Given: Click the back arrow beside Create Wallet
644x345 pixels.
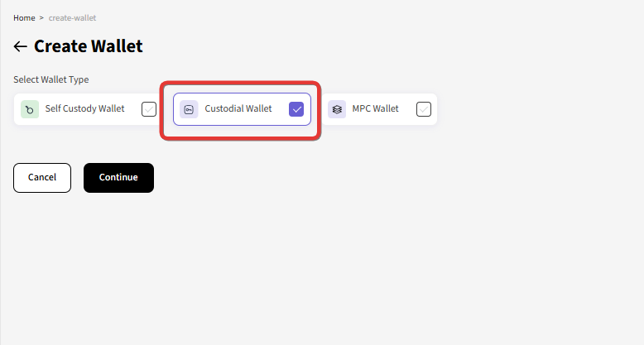Looking at the screenshot, I should (x=20, y=46).
